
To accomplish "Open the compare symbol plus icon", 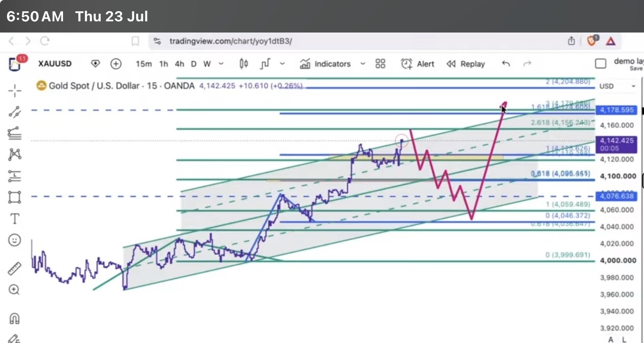I will tap(116, 64).
